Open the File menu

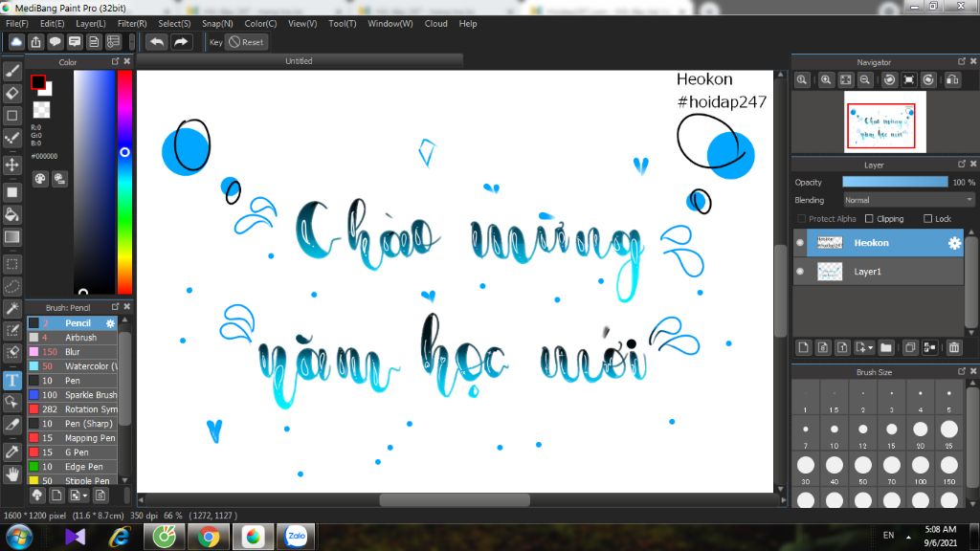[x=17, y=24]
